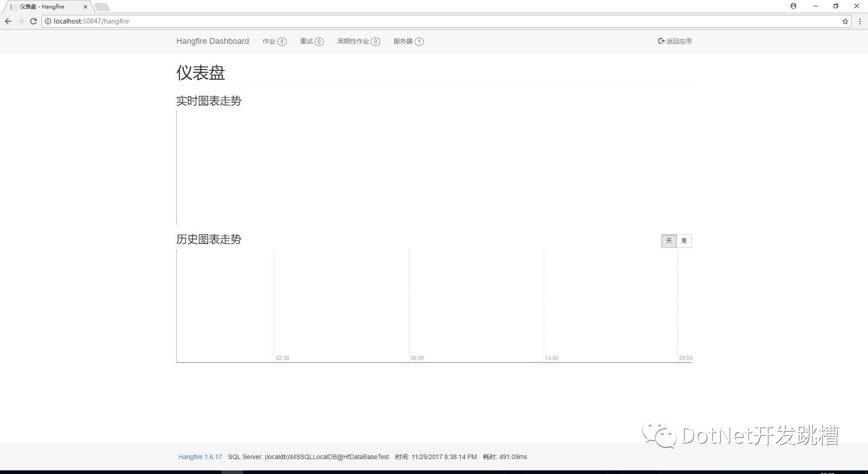Click the 耗时 491.09ms text in footer
The image size is (868, 474).
click(x=505, y=457)
